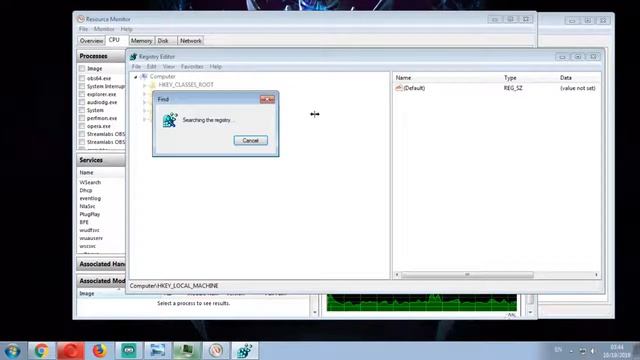Screen dimensions: 640x360
Task: Check the audiodg.exe process checkbox
Action: click(x=82, y=102)
